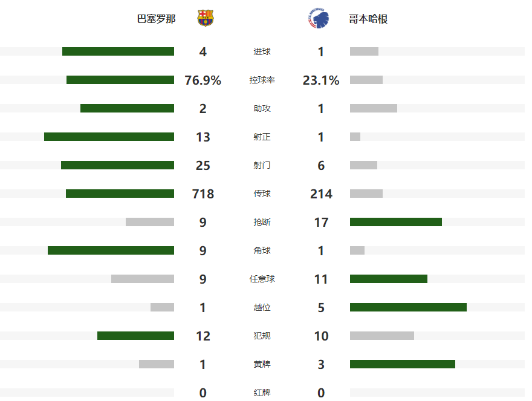
Task: Click the Copenhagen club crest icon
Action: pos(318,19)
